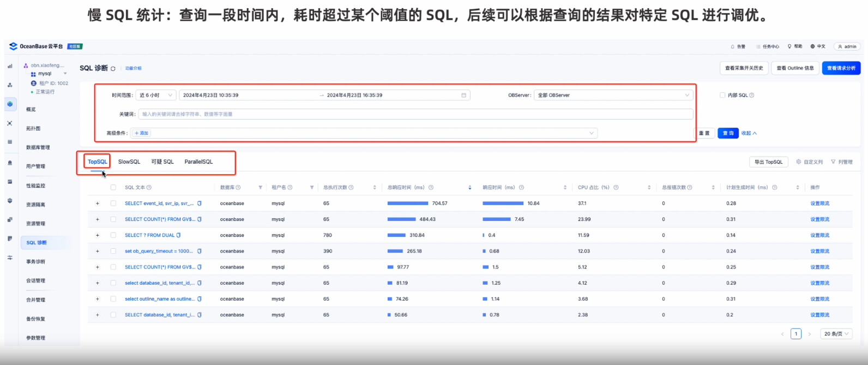Open the 全部 OBServer dropdown
This screenshot has width=868, height=365.
613,95
